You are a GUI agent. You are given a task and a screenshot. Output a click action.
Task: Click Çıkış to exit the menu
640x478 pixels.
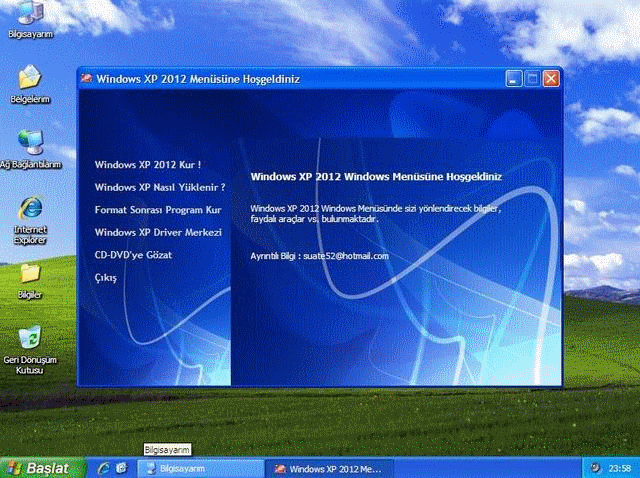tap(106, 278)
